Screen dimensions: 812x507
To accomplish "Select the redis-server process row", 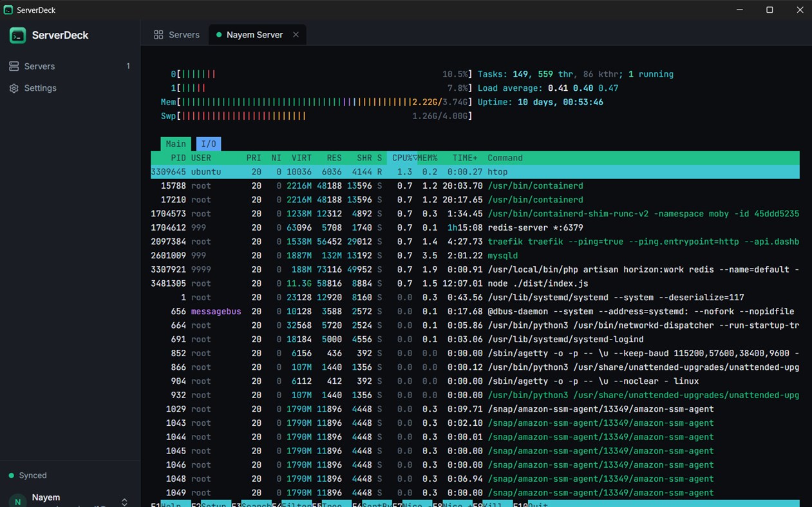I will (x=475, y=227).
